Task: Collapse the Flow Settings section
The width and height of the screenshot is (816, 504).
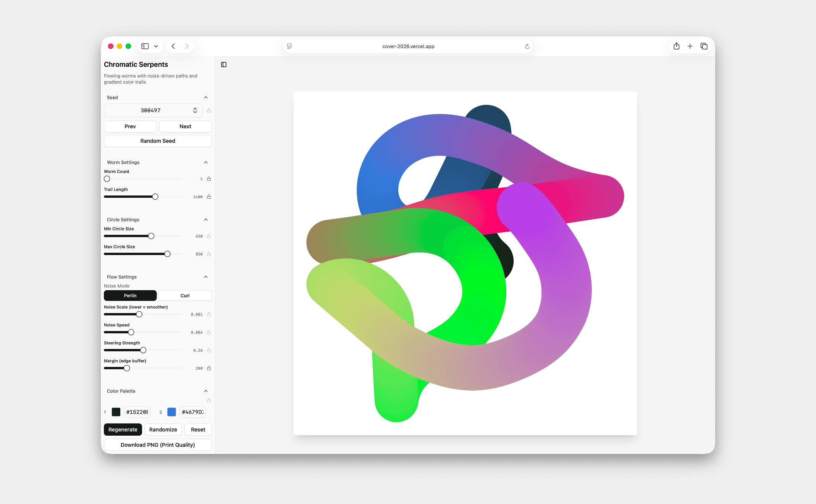Action: coord(206,277)
